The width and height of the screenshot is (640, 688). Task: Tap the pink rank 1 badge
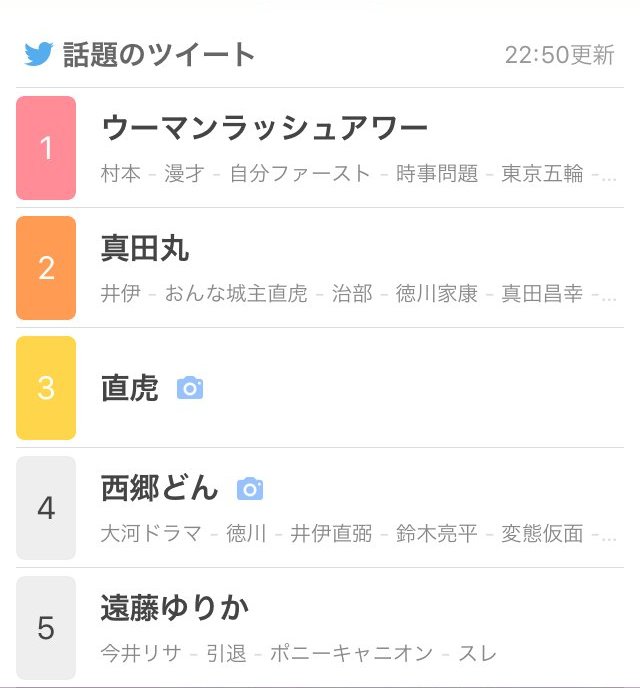pyautogui.click(x=46, y=148)
